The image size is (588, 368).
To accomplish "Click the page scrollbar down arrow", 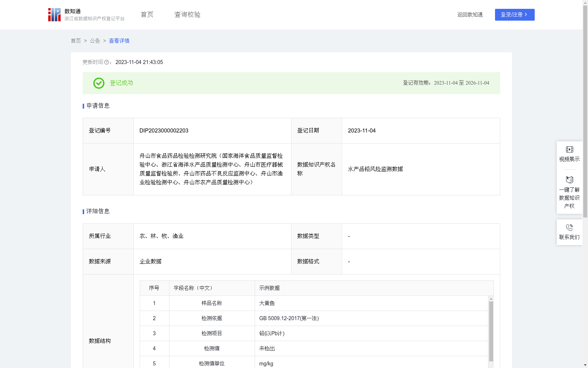I will (x=585, y=365).
